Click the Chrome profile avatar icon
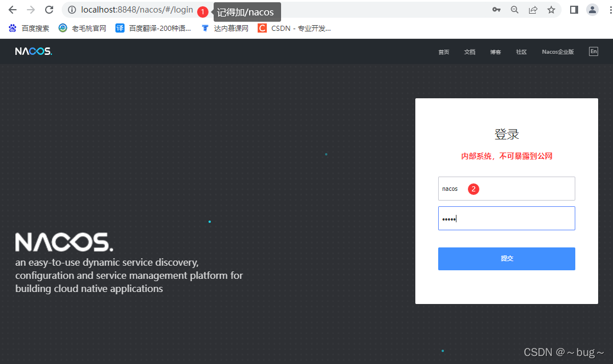 (592, 9)
